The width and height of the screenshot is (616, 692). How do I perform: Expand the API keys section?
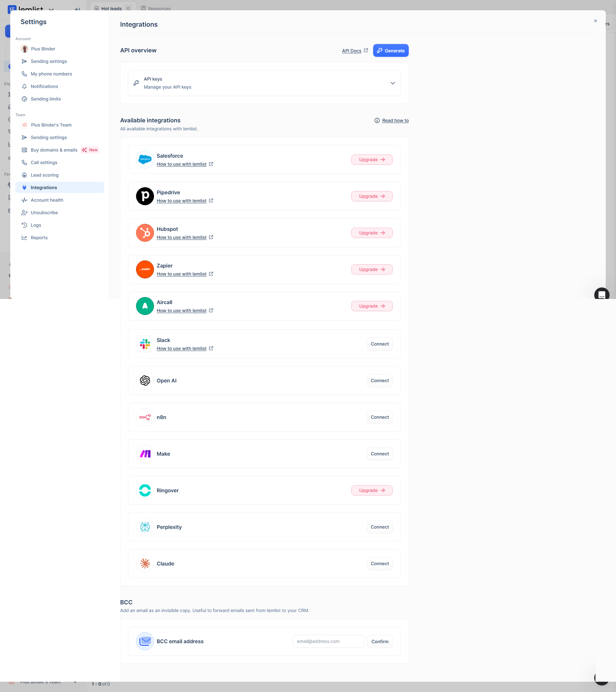393,83
